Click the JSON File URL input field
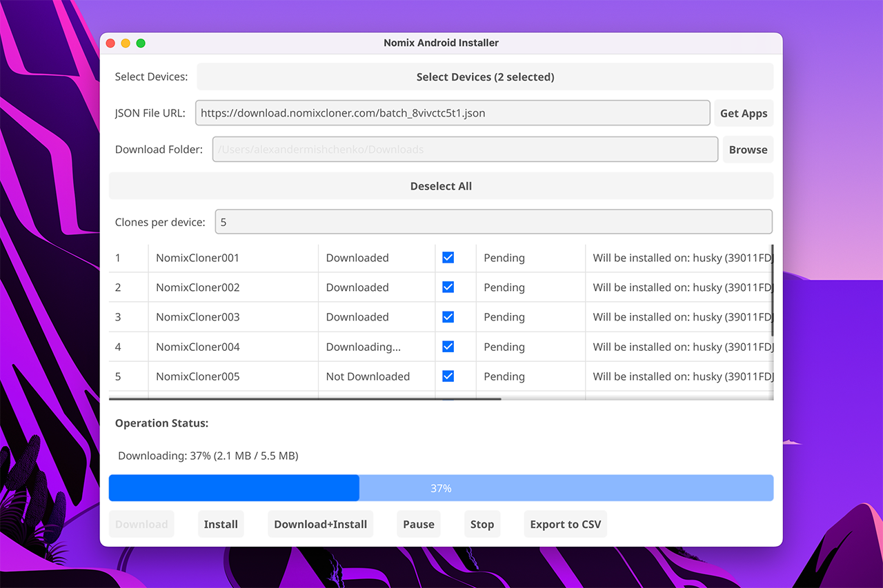 (453, 113)
